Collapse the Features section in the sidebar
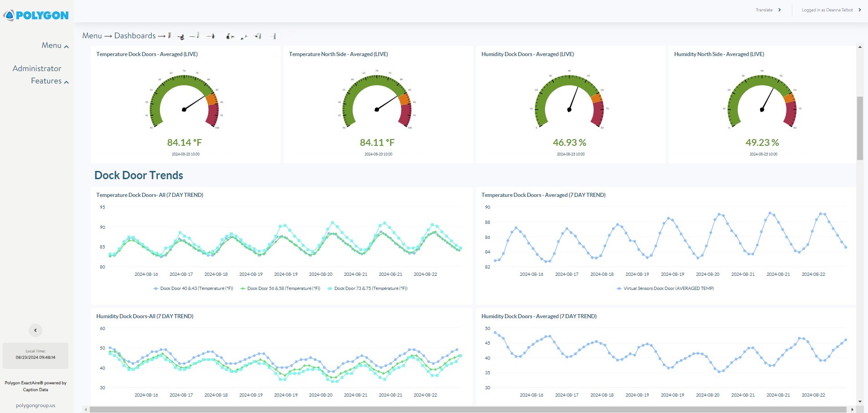The width and height of the screenshot is (868, 413). coord(66,82)
